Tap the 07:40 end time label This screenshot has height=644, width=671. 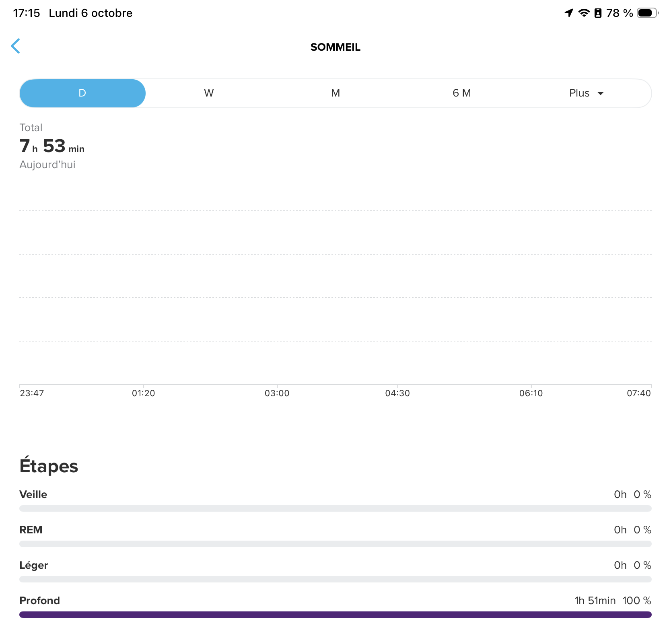(x=638, y=393)
